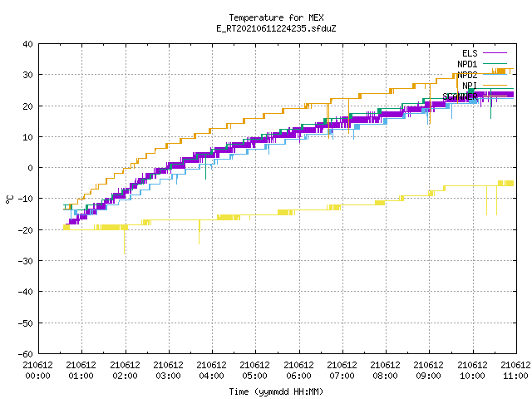Click the °C y-axis unit label
Viewport: 532px width, 399px height.
(x=9, y=199)
